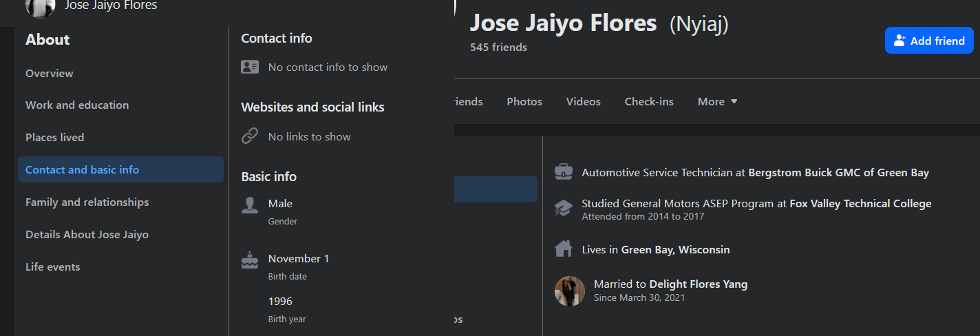Open the Check-ins tab
980x336 pixels.
(x=649, y=102)
